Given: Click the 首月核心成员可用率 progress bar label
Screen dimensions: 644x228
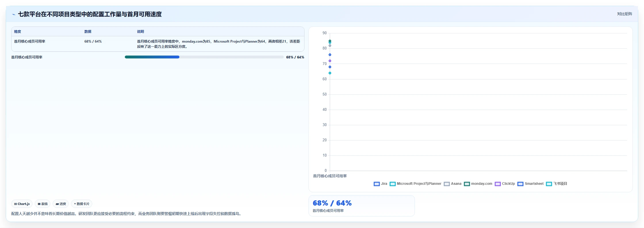Looking at the screenshot, I should 27,57.
